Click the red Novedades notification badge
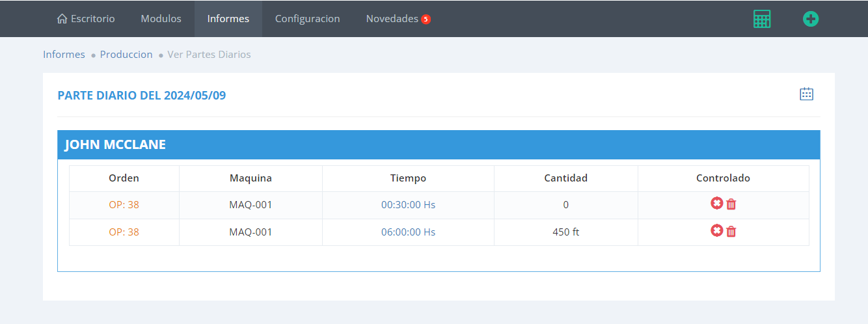The height and width of the screenshot is (324, 868). [426, 20]
